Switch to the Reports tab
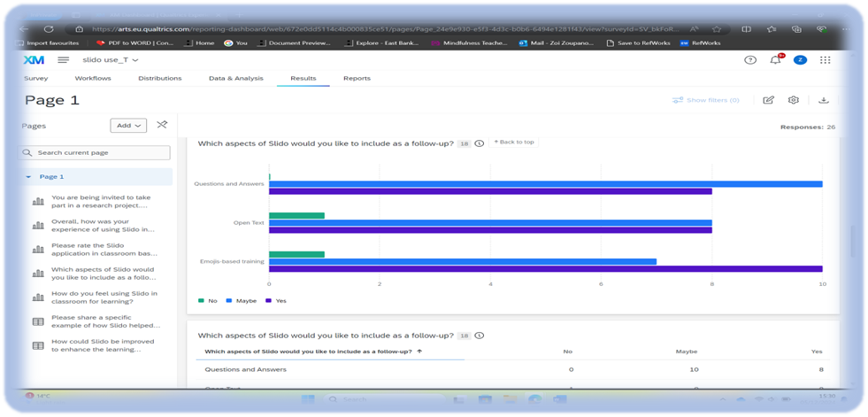The height and width of the screenshot is (417, 868). point(357,79)
